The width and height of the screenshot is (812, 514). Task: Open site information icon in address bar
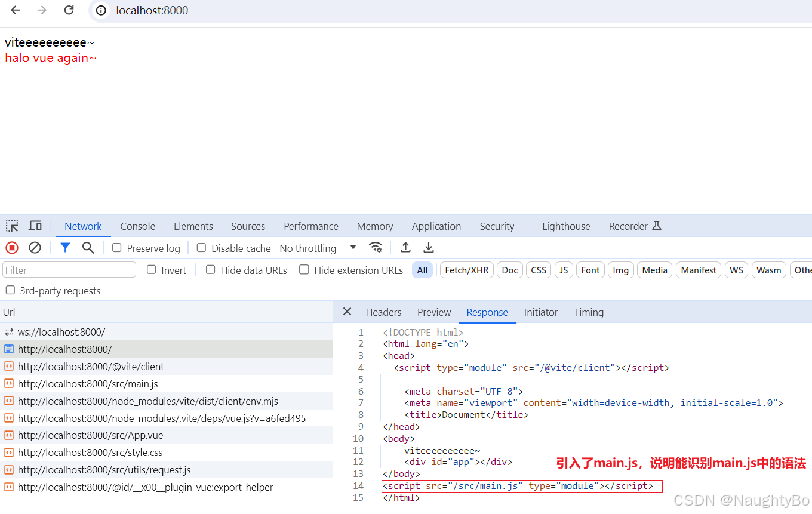pyautogui.click(x=101, y=10)
